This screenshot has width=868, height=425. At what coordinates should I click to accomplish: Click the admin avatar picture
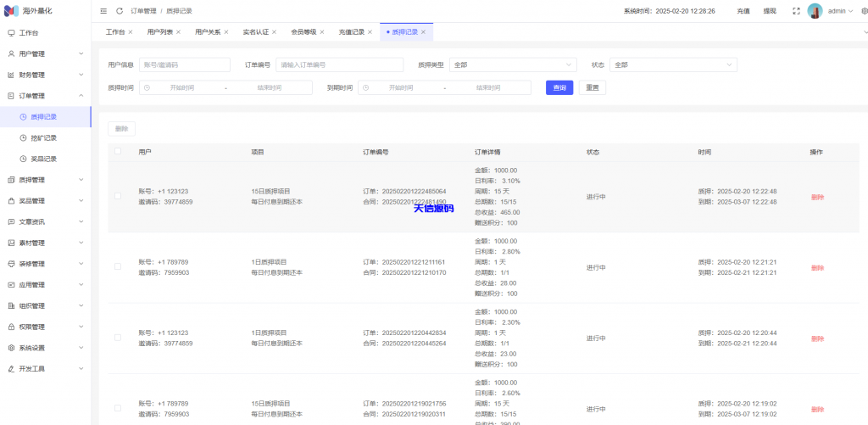point(815,11)
